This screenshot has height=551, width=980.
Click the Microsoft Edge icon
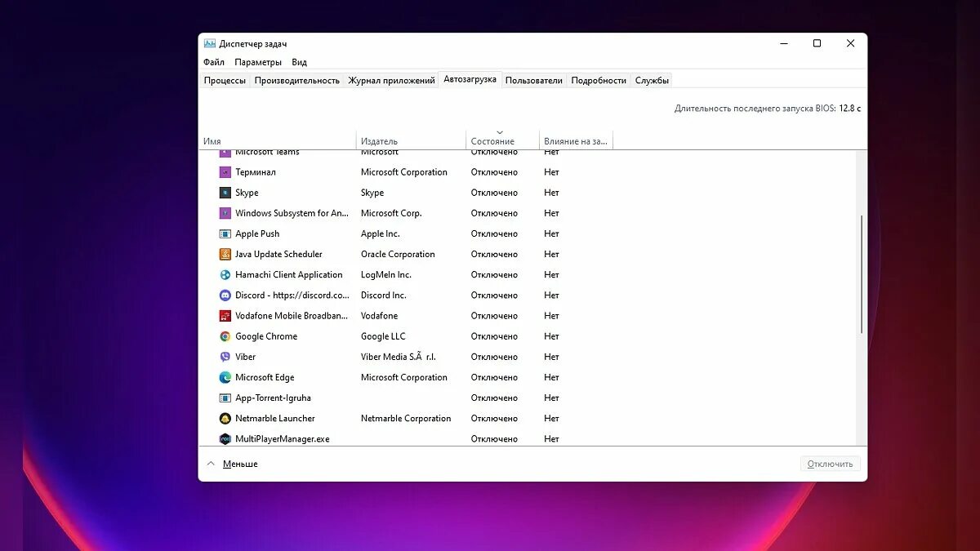pyautogui.click(x=225, y=377)
